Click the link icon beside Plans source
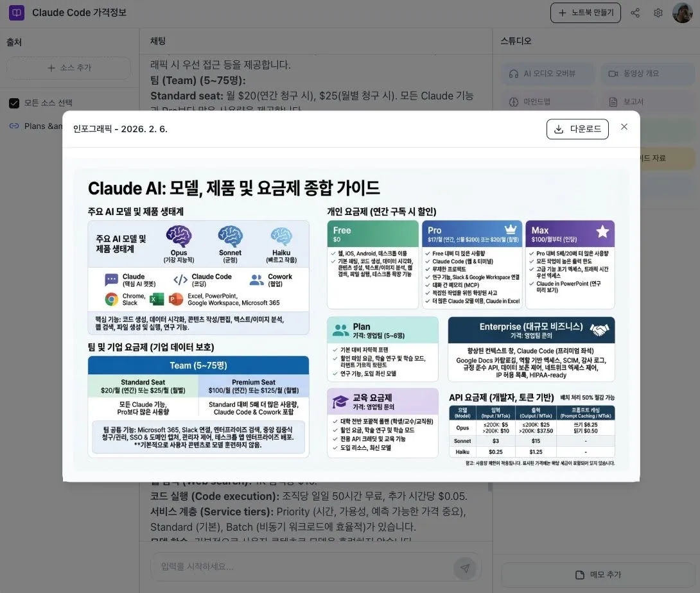The width and height of the screenshot is (700, 593). point(14,126)
